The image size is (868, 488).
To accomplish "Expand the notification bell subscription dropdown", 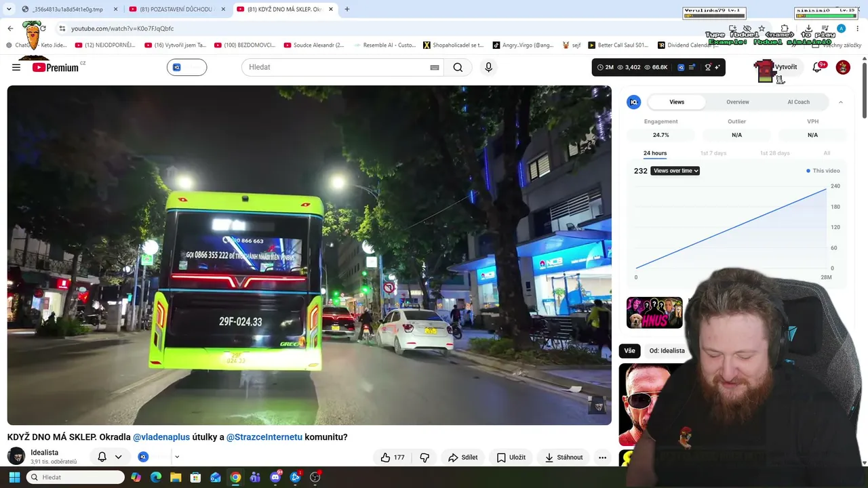I will click(x=118, y=457).
